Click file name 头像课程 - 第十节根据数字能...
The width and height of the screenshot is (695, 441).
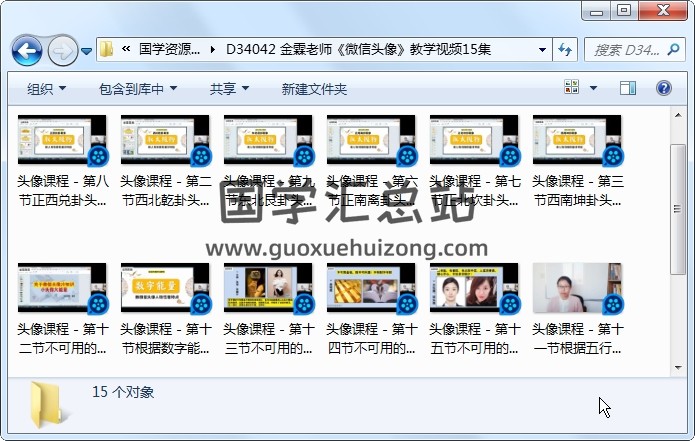[x=166, y=339]
